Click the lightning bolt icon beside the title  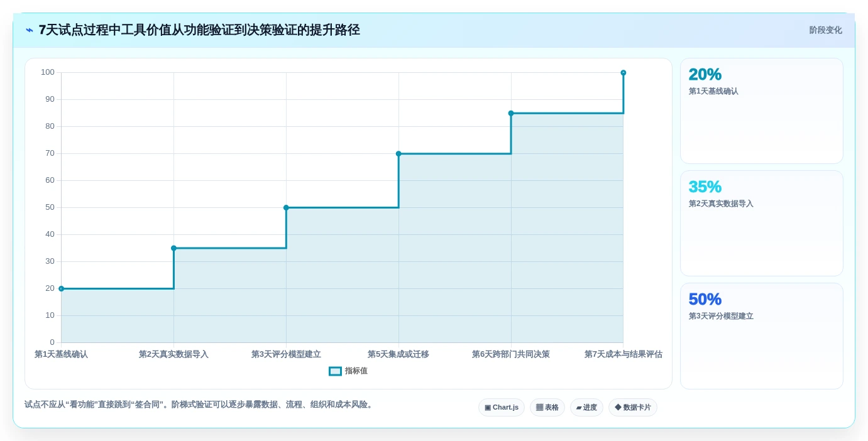[x=30, y=30]
